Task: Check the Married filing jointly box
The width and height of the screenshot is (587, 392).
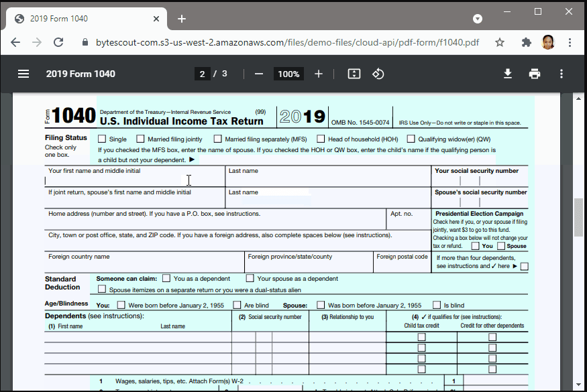Action: pos(140,139)
